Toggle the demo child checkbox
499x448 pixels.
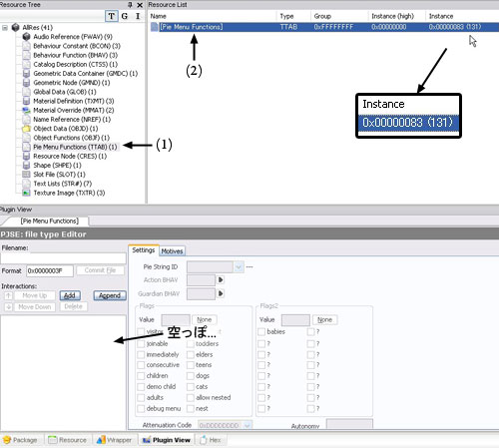click(141, 387)
